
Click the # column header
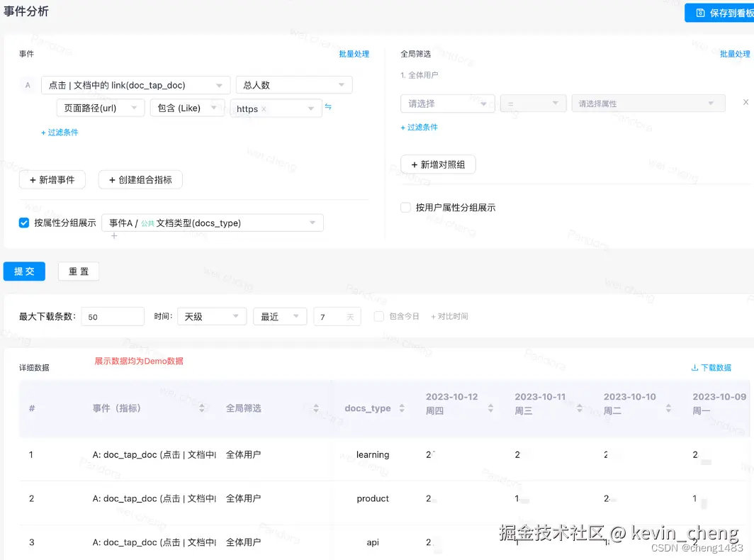click(x=32, y=408)
